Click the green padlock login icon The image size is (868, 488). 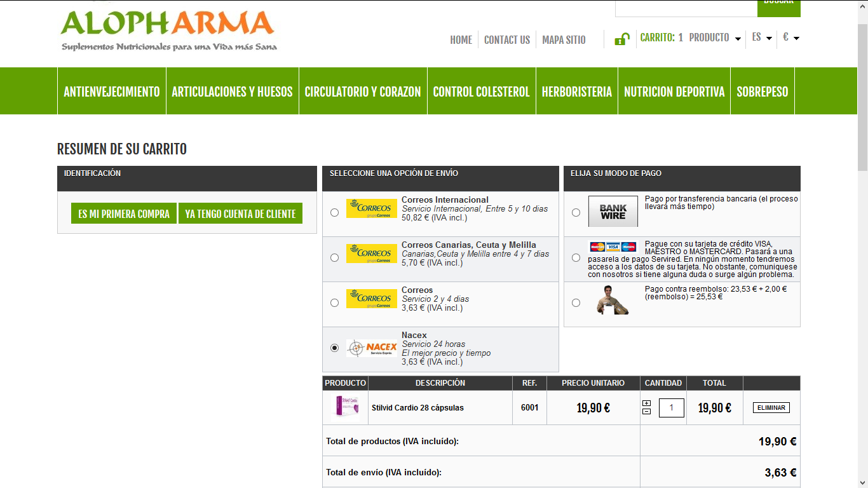coord(621,39)
